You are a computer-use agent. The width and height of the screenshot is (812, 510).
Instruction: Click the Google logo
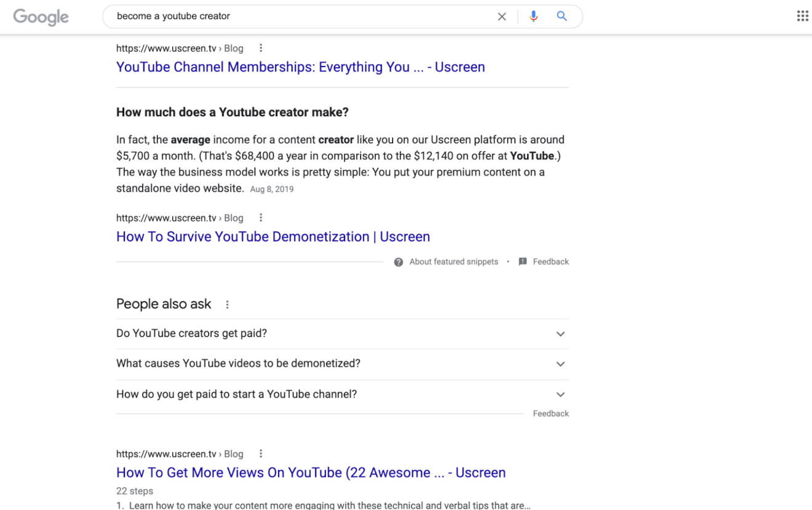[41, 17]
